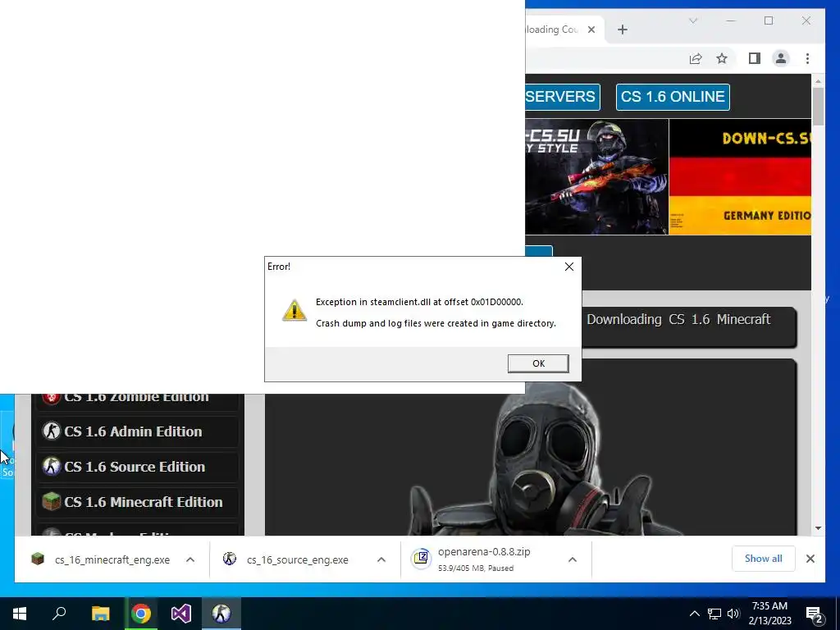
Task: Click Crash dump and log files text
Action: 436,323
